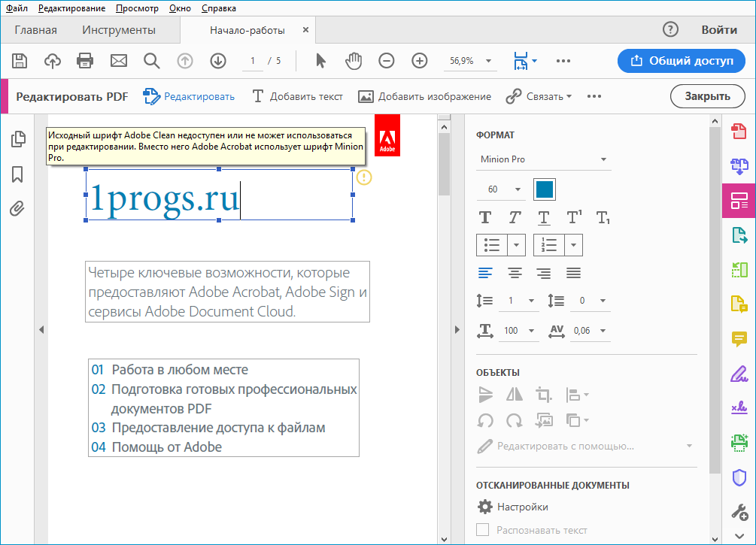The width and height of the screenshot is (756, 545).
Task: Open page thumbnails panel
Action: 18,139
